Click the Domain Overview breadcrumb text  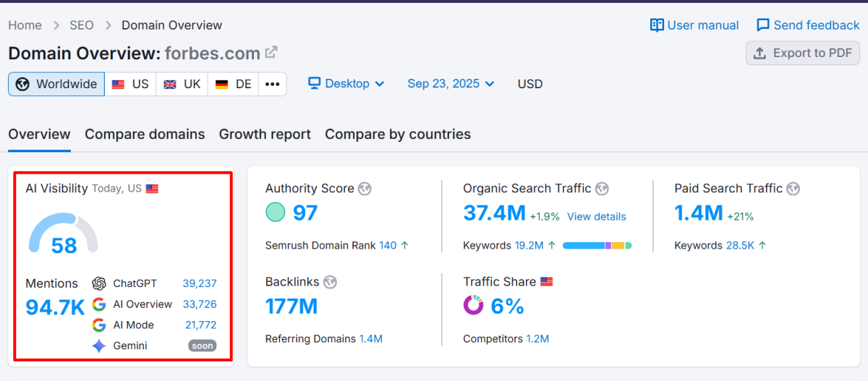[171, 25]
